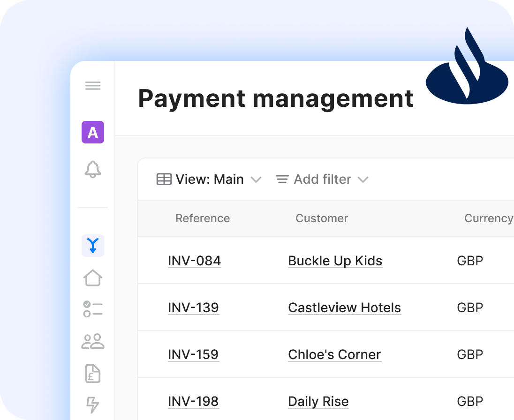Open the tasks checklist icon
514x420 pixels.
93,309
